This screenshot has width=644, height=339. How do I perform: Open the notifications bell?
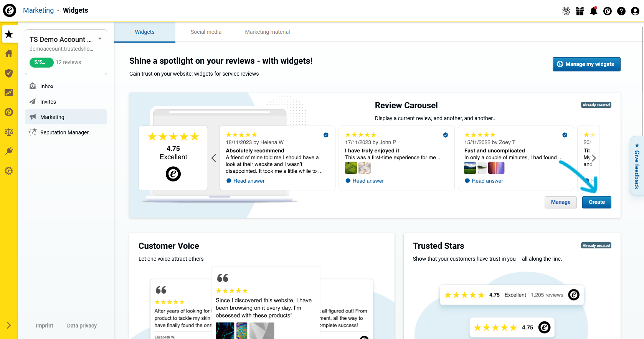594,11
